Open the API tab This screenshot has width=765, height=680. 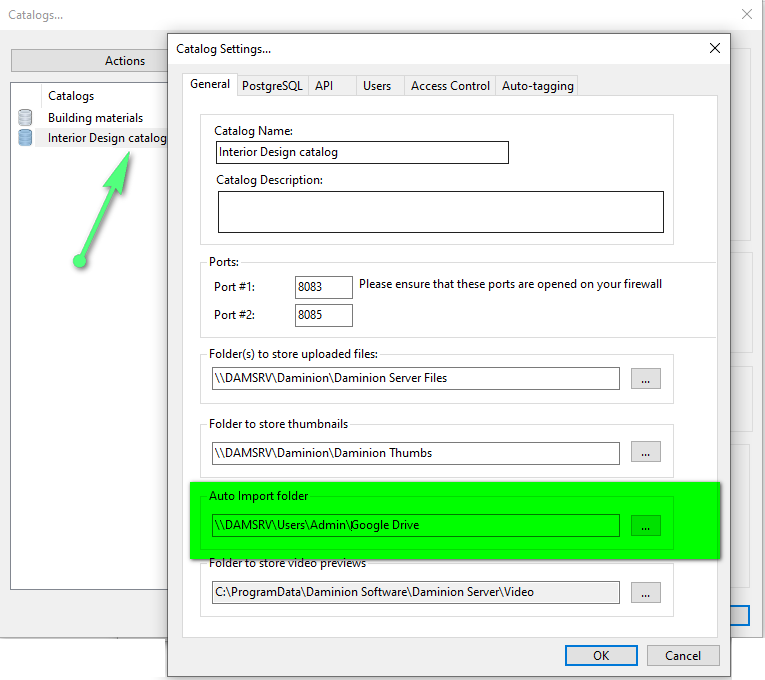(324, 86)
